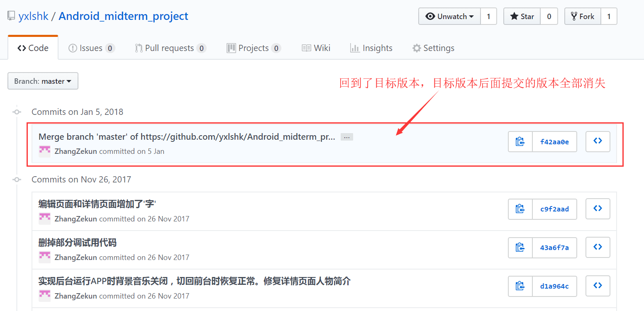Open the Insights tab
The width and height of the screenshot is (644, 311).
(x=371, y=48)
